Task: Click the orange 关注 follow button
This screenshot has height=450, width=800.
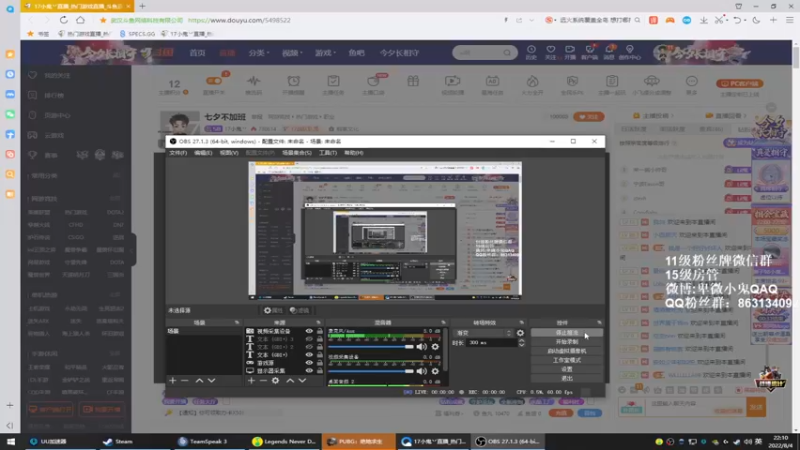Action: tap(588, 117)
